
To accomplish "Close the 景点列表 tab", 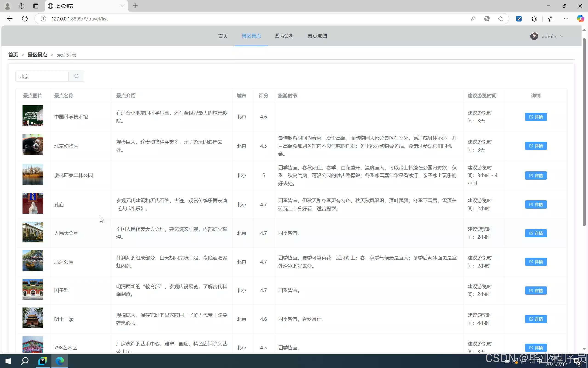I will click(122, 6).
